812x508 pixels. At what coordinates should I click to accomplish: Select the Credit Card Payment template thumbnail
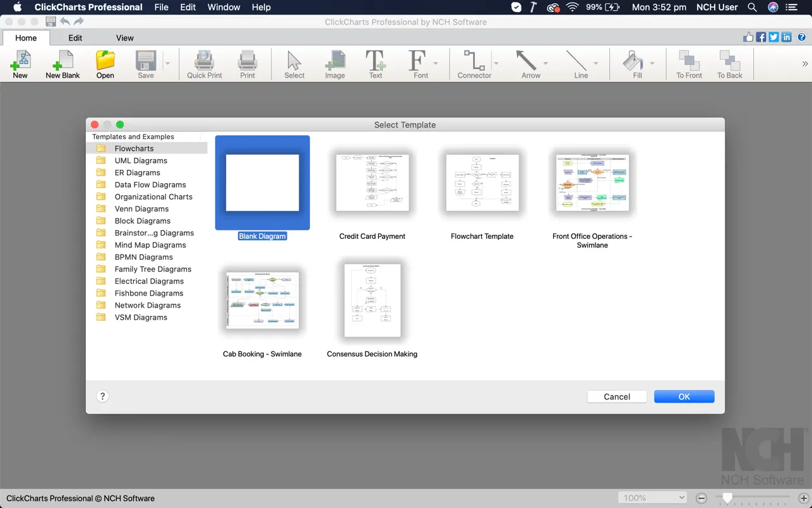click(372, 183)
